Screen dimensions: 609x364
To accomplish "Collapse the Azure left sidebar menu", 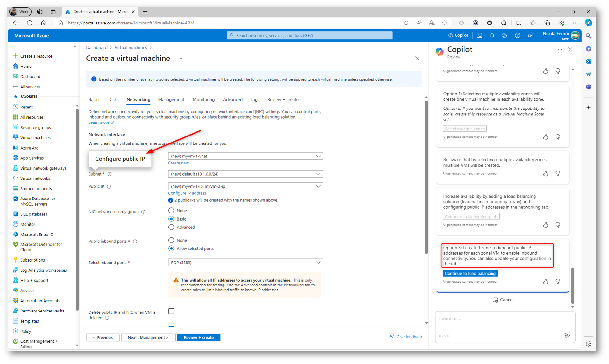I will tap(75, 46).
